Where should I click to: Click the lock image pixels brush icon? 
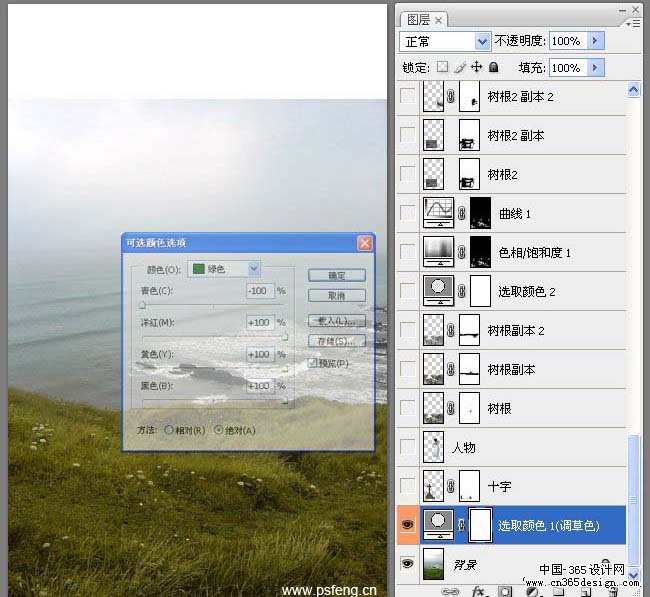point(460,67)
